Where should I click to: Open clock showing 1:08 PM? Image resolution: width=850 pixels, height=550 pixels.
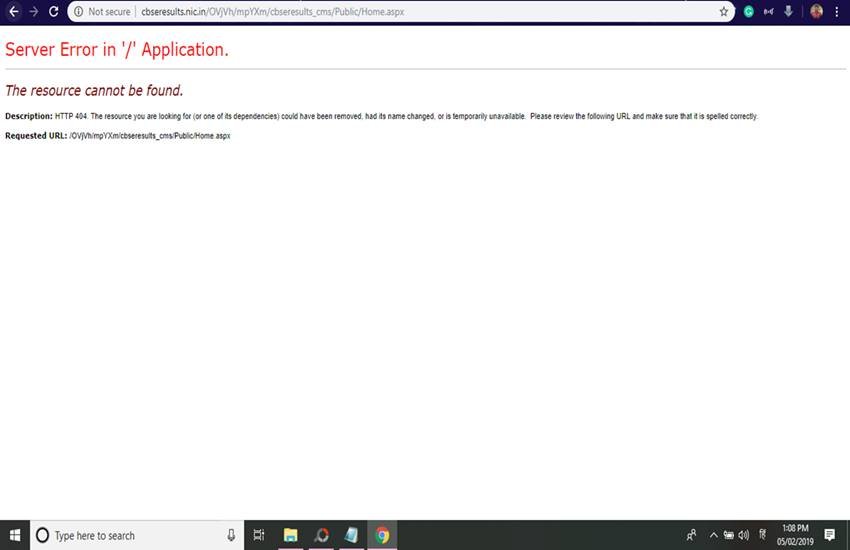(x=795, y=535)
